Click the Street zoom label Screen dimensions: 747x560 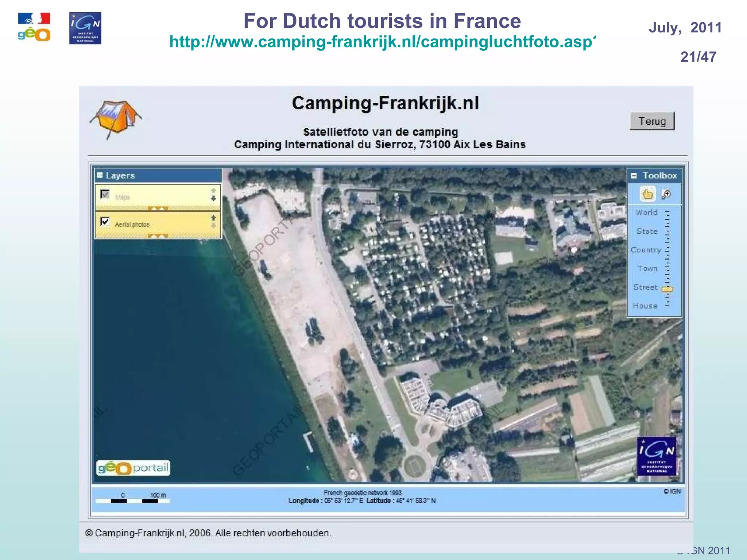645,287
